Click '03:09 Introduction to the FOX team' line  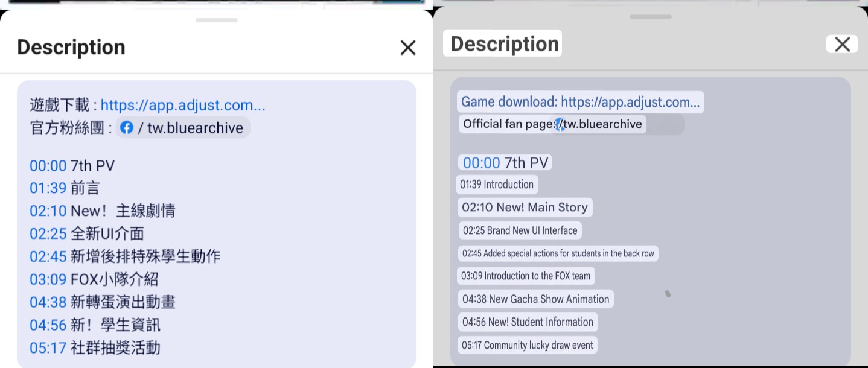(526, 276)
